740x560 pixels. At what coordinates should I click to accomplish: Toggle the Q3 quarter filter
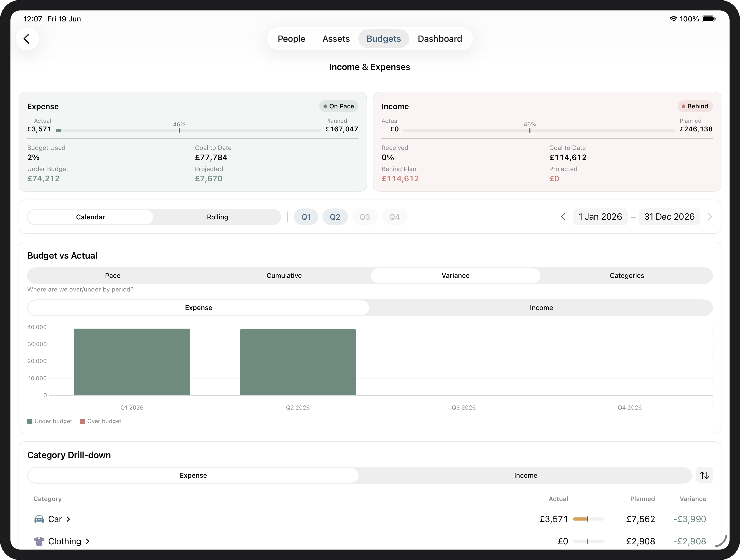364,217
